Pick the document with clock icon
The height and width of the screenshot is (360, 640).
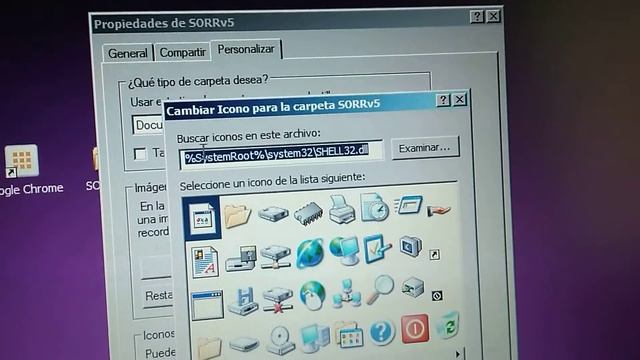pyautogui.click(x=374, y=208)
